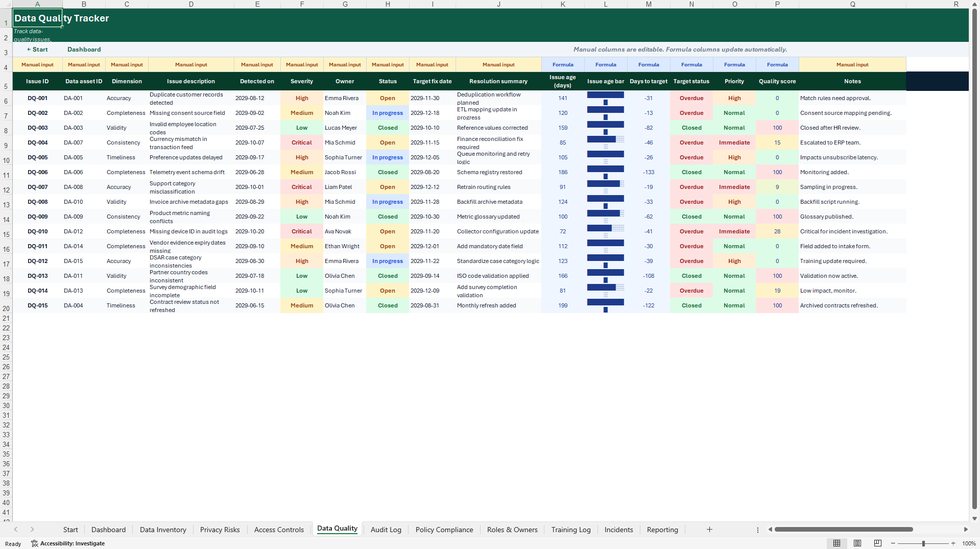Select issue ID cell DQ-001
The height and width of the screenshot is (549, 980).
37,98
